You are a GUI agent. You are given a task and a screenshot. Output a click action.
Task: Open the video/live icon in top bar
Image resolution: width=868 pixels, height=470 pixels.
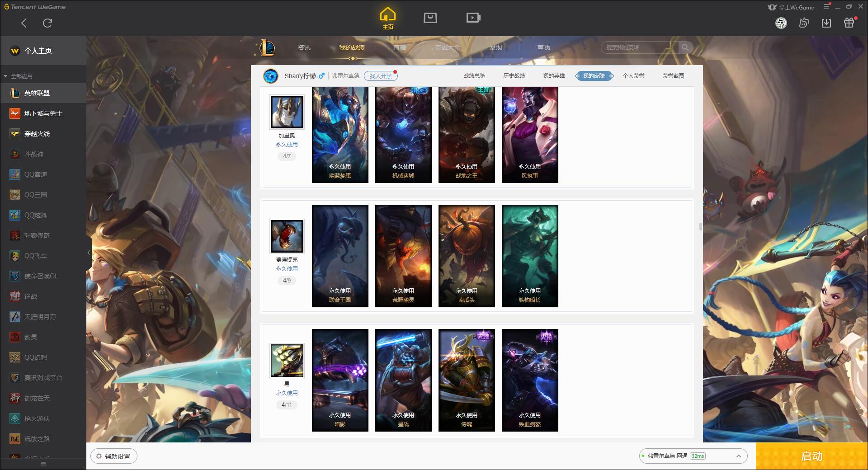click(x=473, y=18)
